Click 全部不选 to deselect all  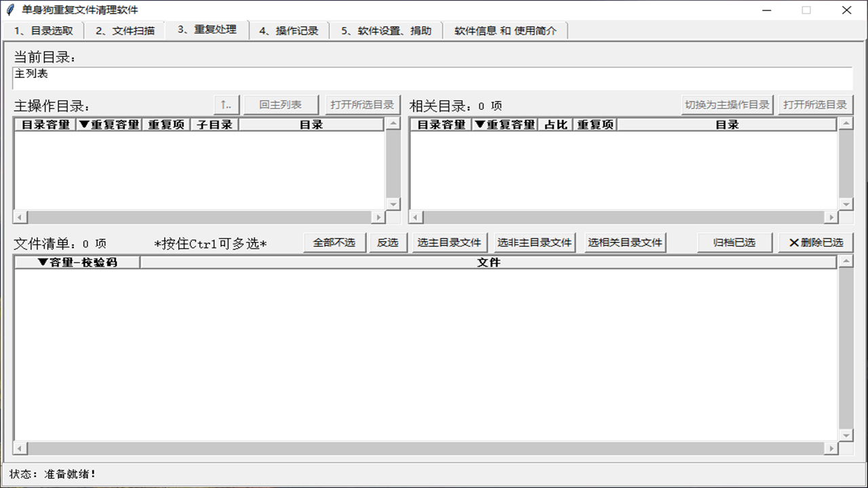[334, 243]
